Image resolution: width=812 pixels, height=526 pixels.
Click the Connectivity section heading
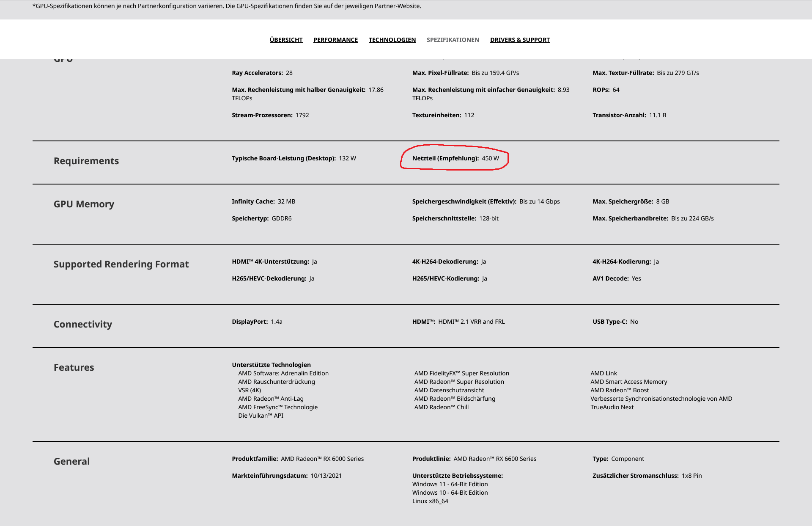(x=83, y=324)
